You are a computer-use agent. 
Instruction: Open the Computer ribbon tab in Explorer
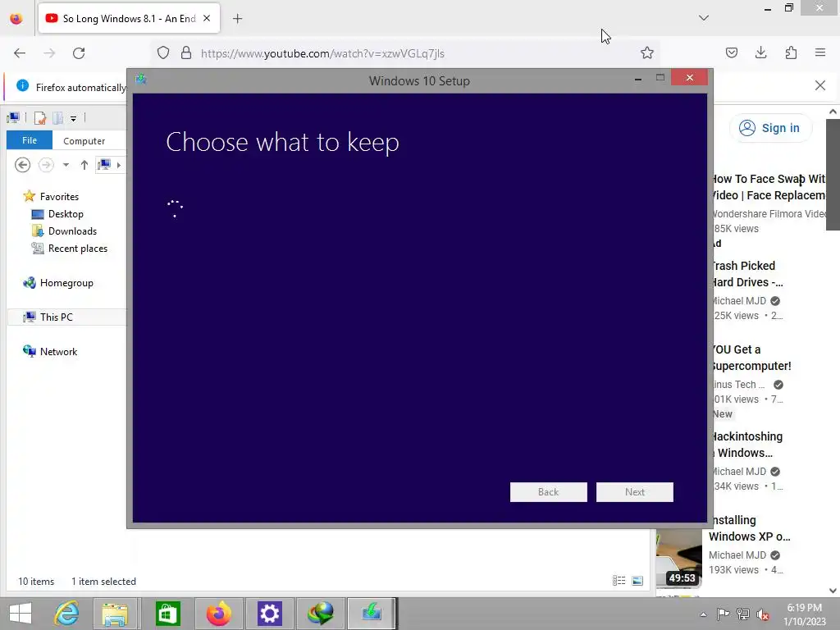point(84,141)
